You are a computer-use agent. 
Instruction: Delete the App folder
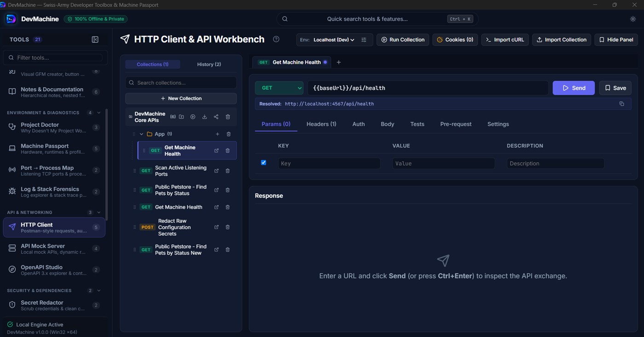[x=229, y=134]
